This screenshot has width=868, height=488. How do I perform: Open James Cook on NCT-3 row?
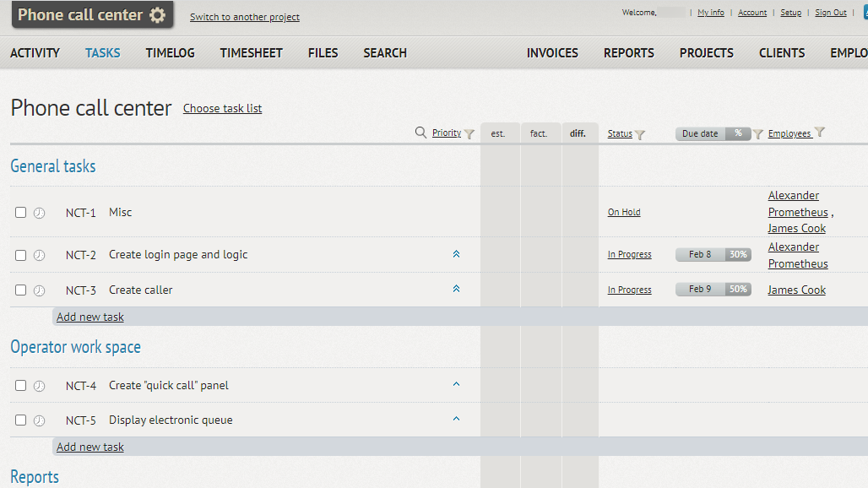[796, 290]
